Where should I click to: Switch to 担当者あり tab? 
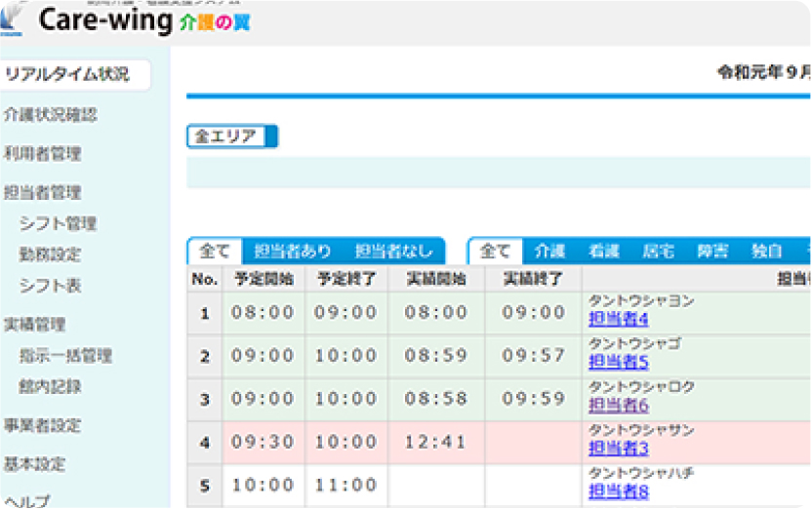click(293, 252)
